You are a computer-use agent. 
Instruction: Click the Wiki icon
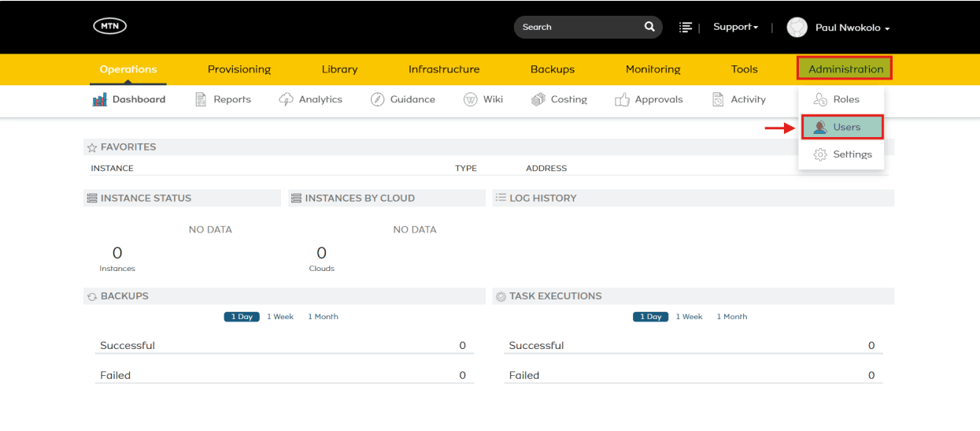[x=471, y=99]
